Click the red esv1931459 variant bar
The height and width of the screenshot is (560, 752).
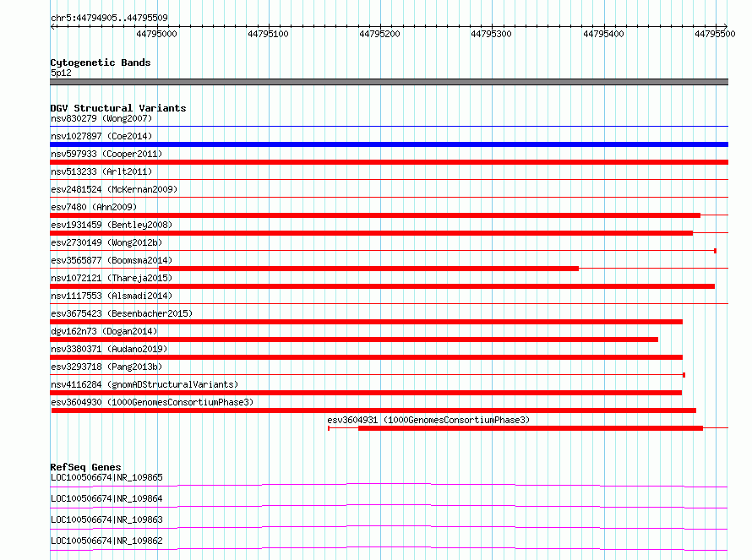coord(371,233)
